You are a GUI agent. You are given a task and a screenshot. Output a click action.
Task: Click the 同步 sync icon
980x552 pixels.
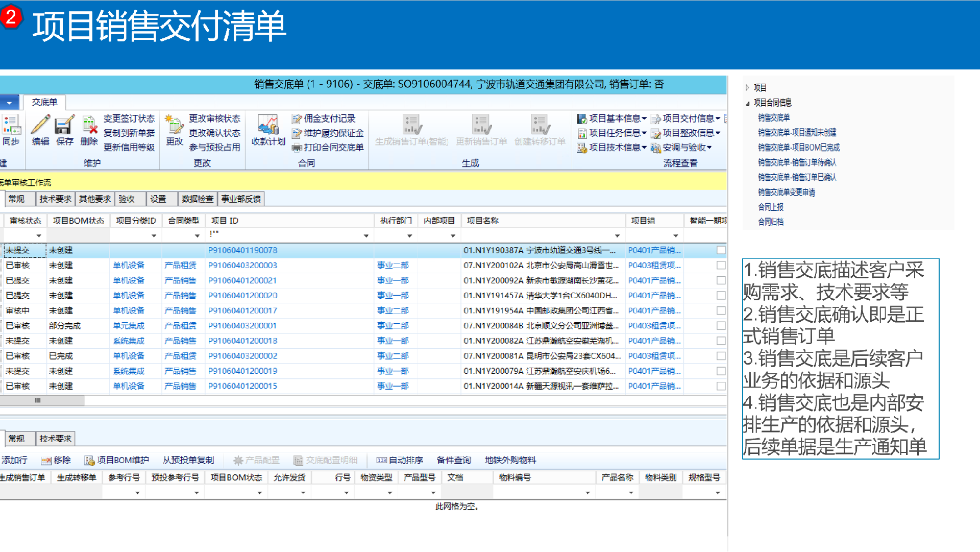(x=12, y=125)
